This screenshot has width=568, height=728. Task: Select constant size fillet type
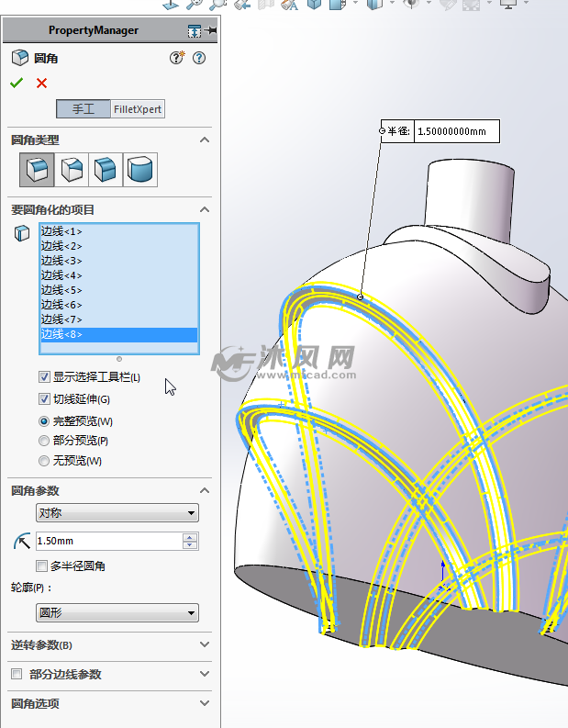coord(37,170)
